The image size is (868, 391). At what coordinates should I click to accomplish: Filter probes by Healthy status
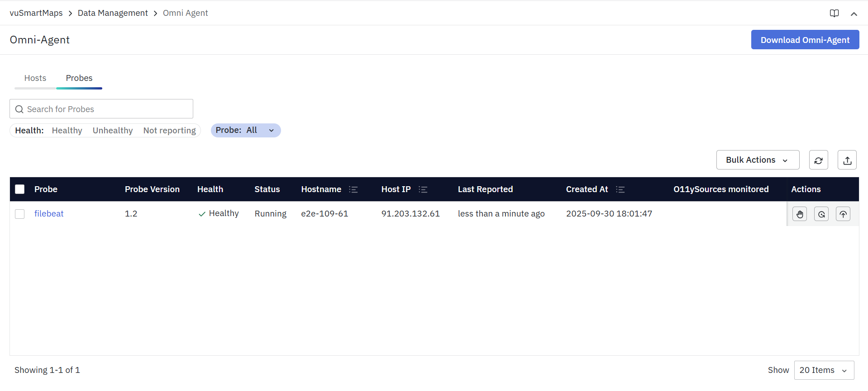pyautogui.click(x=67, y=131)
